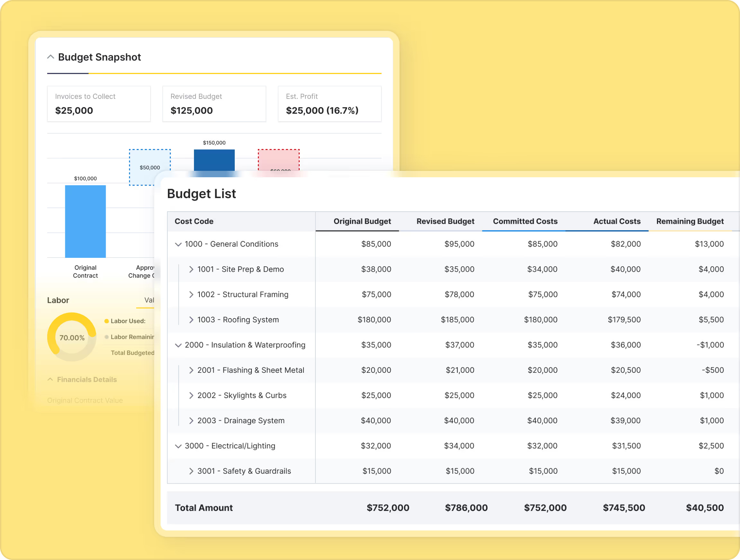
Task: Collapse the 2000 - Insulation & Waterproofing group
Action: (178, 345)
